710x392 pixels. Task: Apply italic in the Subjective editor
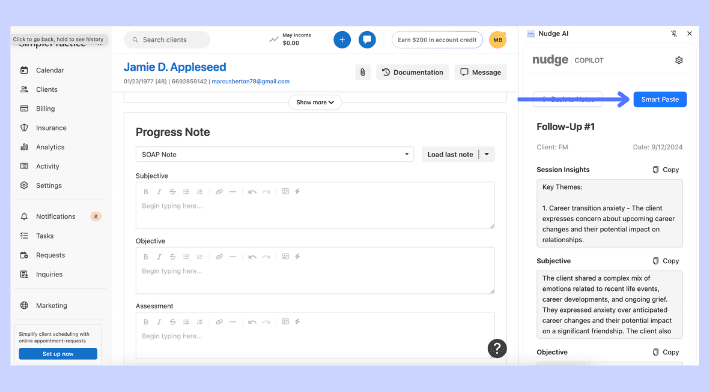pyautogui.click(x=159, y=191)
